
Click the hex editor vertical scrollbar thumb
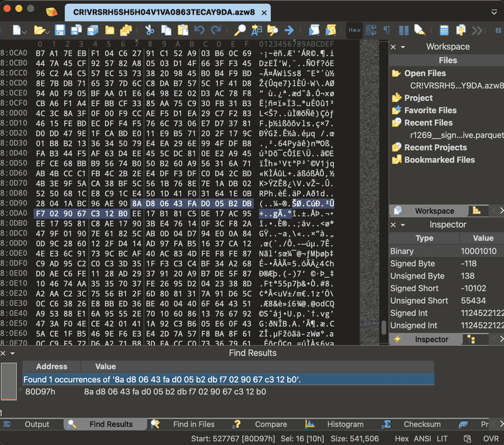point(384,327)
